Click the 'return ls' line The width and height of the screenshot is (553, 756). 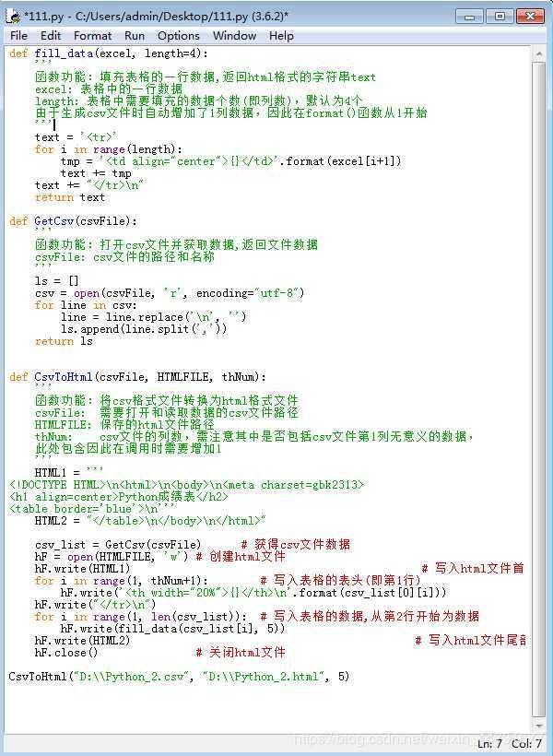[x=64, y=341]
